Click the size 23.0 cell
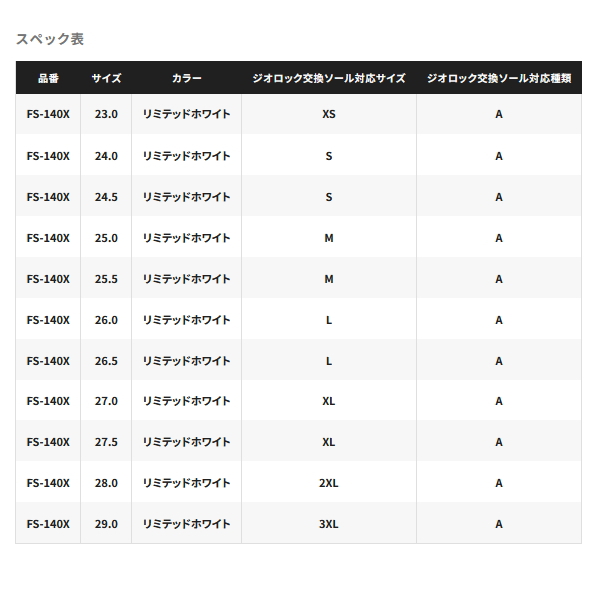The width and height of the screenshot is (600, 600). 106,114
